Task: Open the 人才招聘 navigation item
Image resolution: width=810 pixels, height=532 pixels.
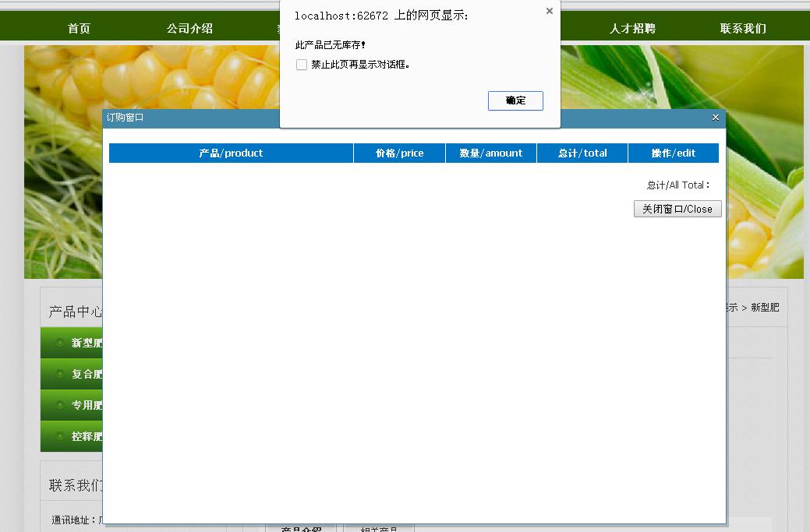Action: pyautogui.click(x=632, y=29)
